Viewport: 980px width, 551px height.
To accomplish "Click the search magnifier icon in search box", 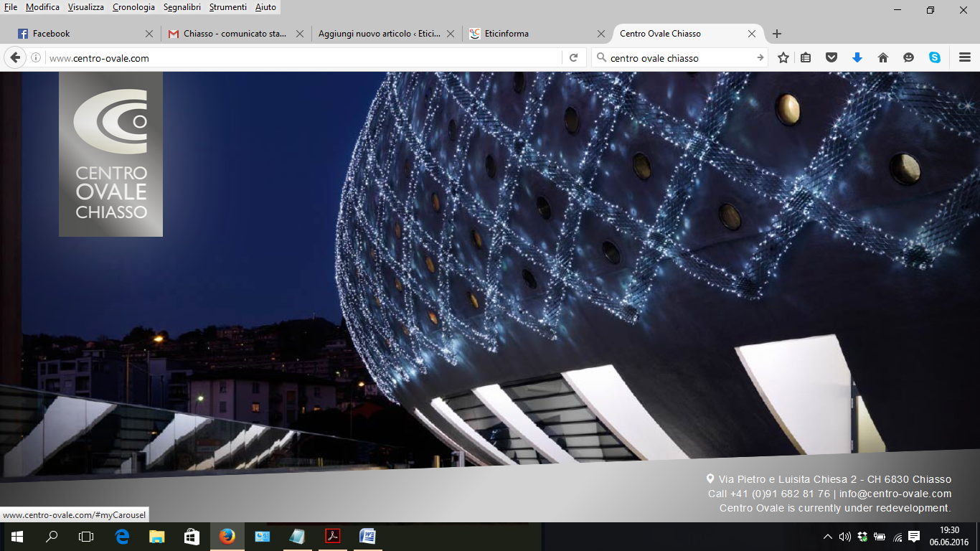I will [600, 58].
